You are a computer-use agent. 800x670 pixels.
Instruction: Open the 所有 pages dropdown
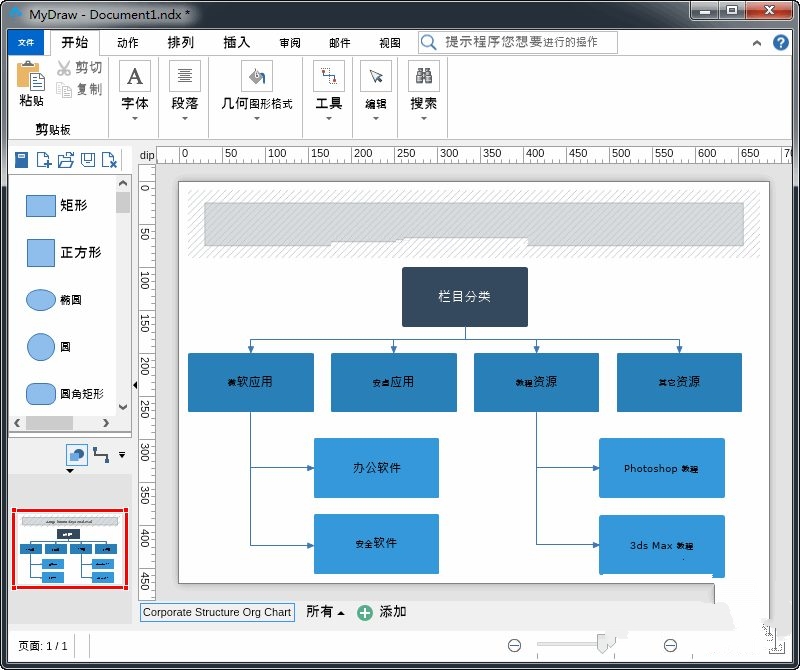(325, 611)
